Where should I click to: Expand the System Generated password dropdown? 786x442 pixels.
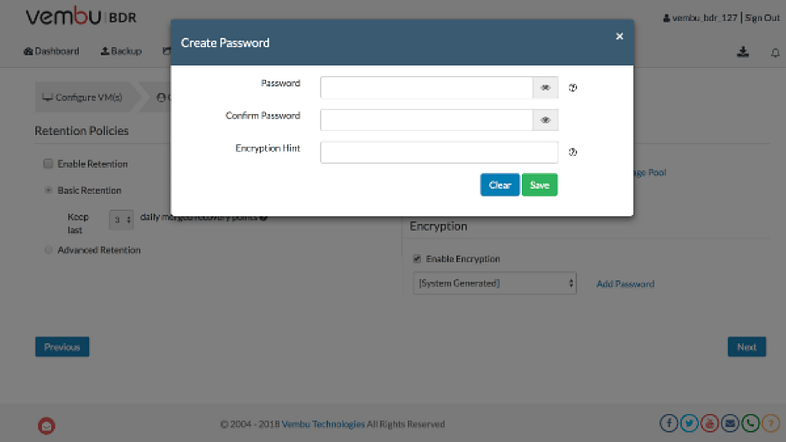pos(496,284)
